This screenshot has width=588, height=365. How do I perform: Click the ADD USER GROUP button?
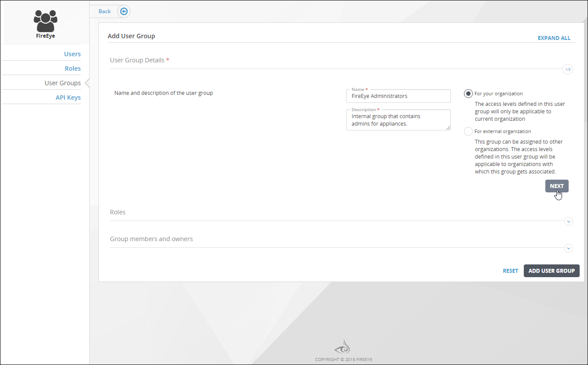coord(551,271)
